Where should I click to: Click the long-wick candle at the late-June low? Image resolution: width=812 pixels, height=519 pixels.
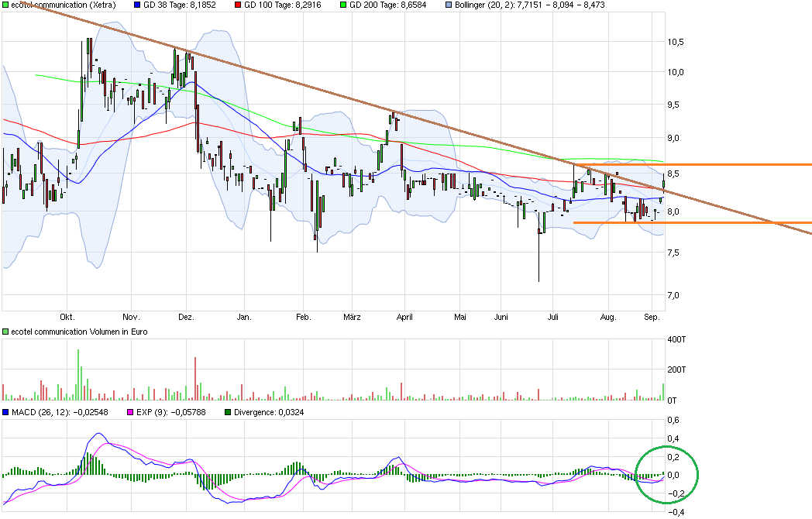click(x=539, y=247)
